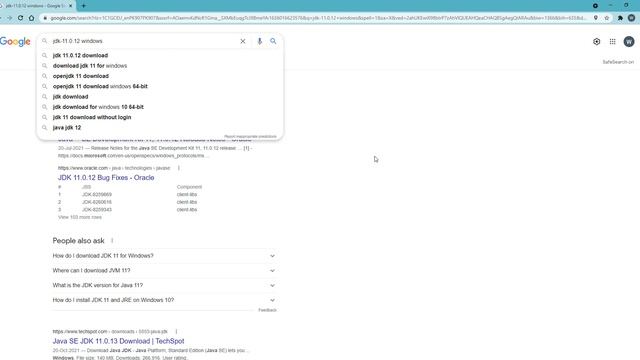Close the jdk-11.0.12 windows browser tab
The height and width of the screenshot is (360, 640).
click(x=70, y=6)
